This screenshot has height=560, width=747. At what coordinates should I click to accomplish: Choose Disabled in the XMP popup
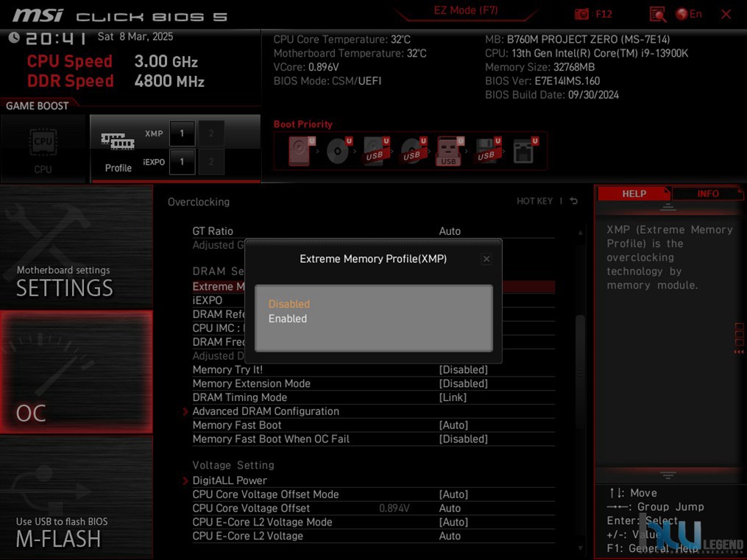point(289,304)
